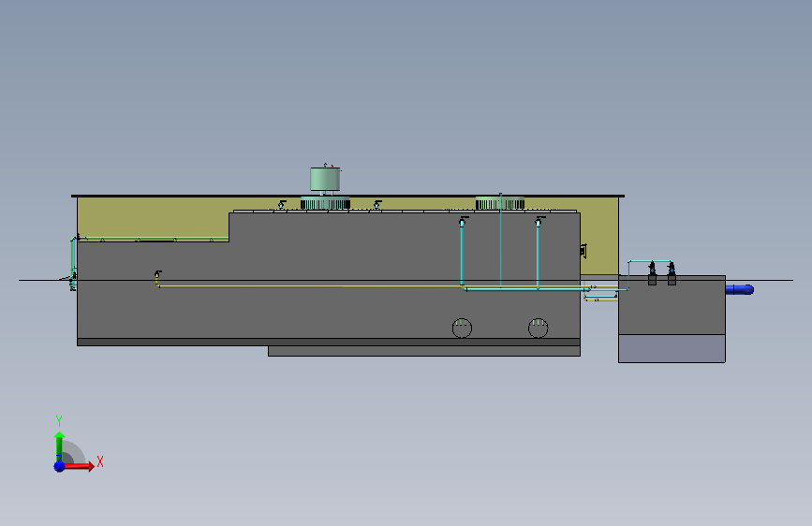The image size is (812, 526).
Task: Select the left vertical cyan pipe
Action: [x=462, y=255]
